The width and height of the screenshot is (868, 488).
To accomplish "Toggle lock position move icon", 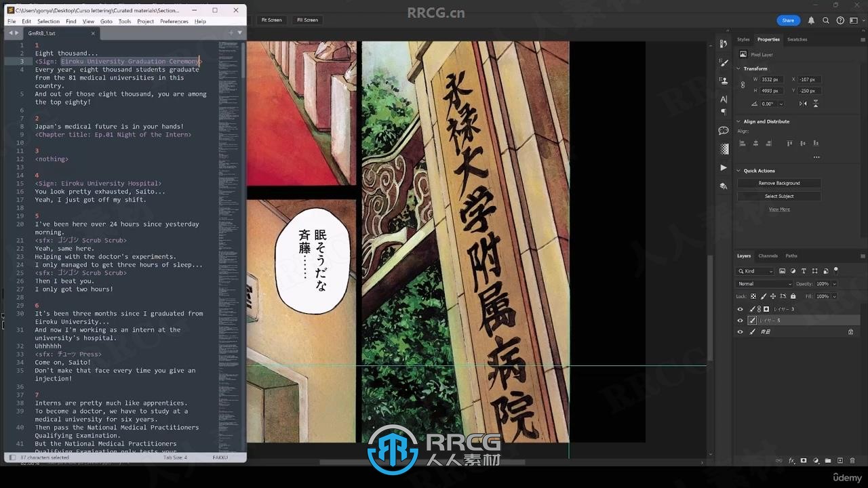I will coord(773,296).
